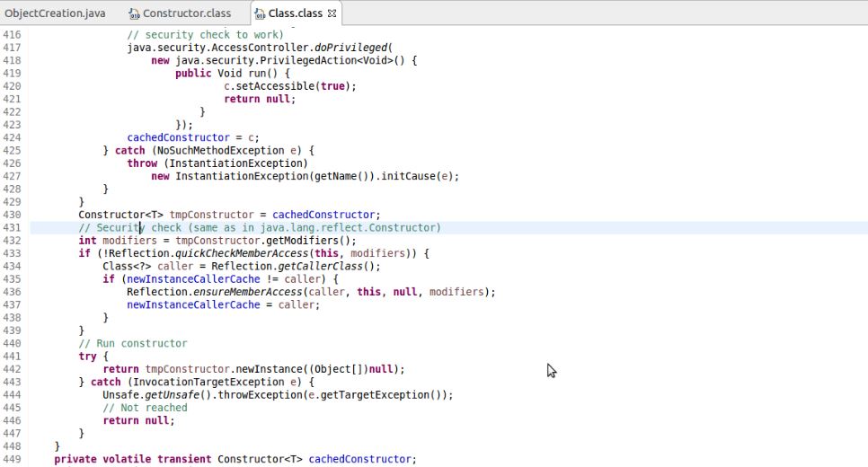Click 'NoSuchMethodException' in the catch clause
Image resolution: width=868 pixels, height=467 pixels.
pyautogui.click(x=220, y=151)
